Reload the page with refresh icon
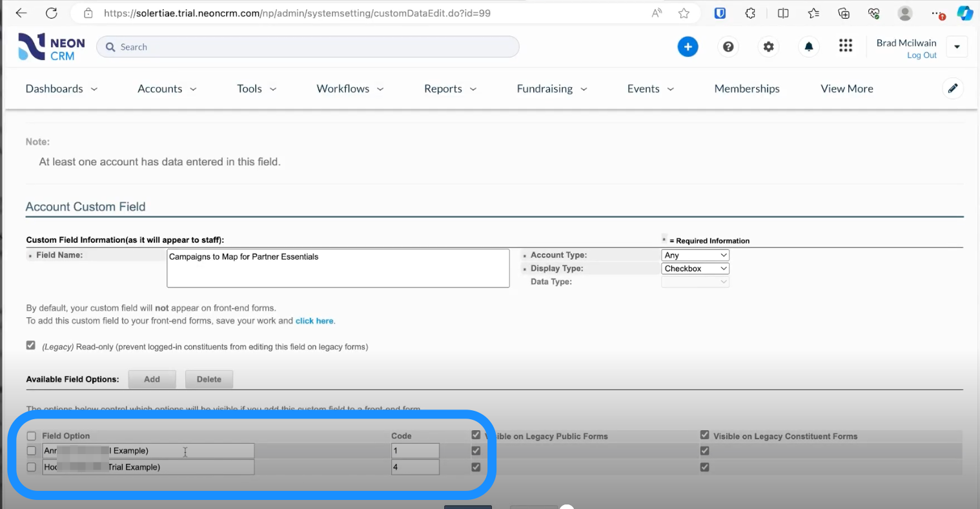 52,13
